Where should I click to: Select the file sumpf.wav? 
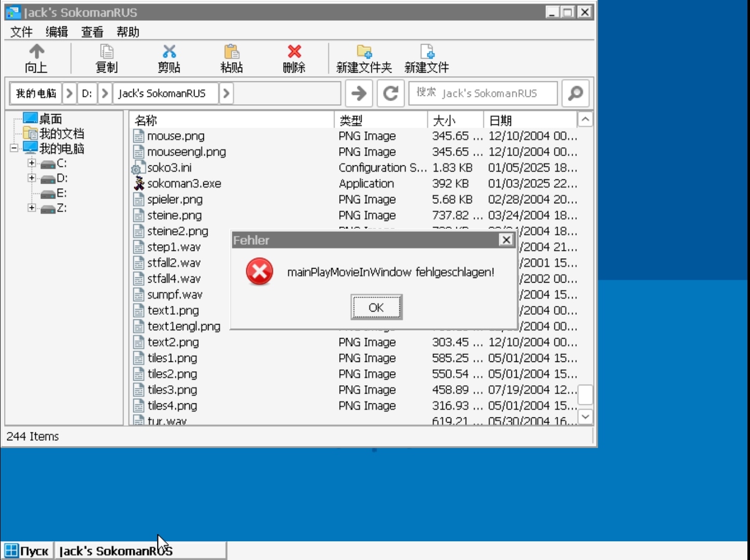pyautogui.click(x=175, y=295)
